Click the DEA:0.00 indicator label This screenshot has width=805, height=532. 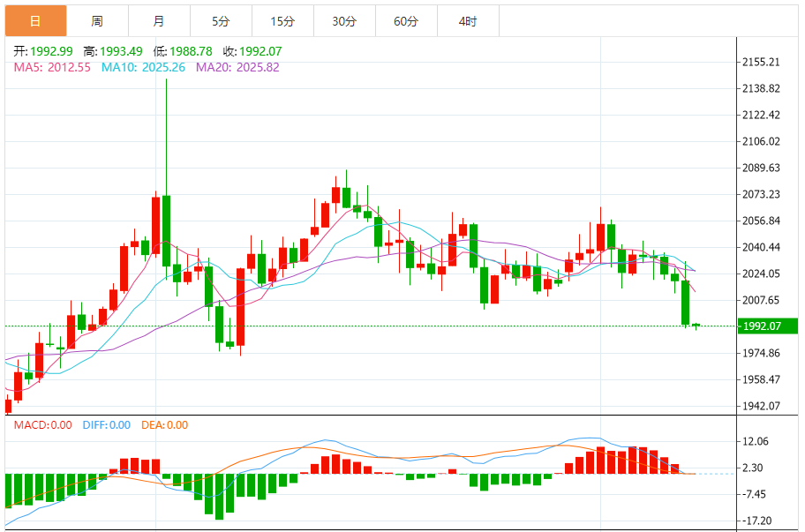click(164, 424)
